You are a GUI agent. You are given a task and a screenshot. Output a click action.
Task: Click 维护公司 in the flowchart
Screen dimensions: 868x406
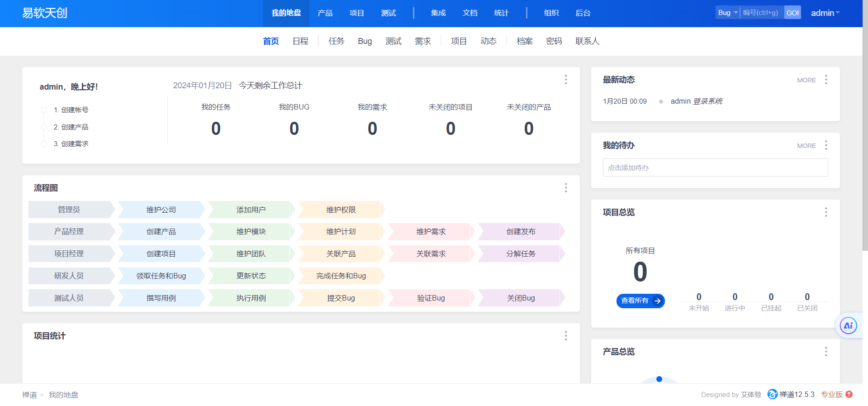[x=161, y=210]
